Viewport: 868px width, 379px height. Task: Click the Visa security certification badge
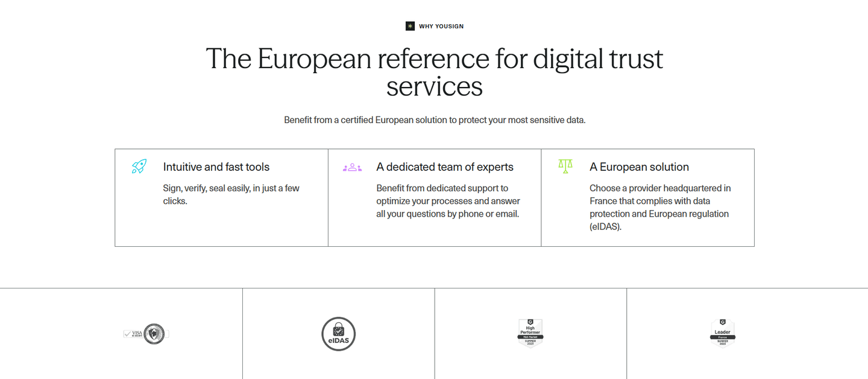(x=146, y=334)
